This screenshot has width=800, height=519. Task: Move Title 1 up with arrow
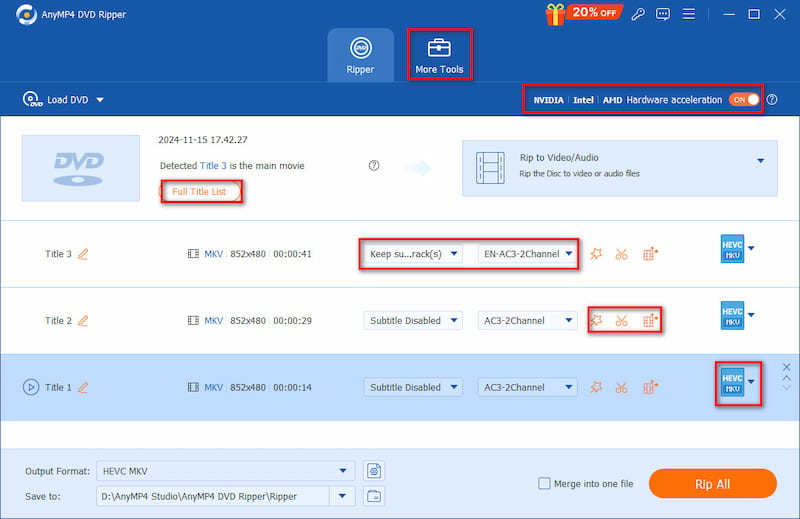point(786,378)
